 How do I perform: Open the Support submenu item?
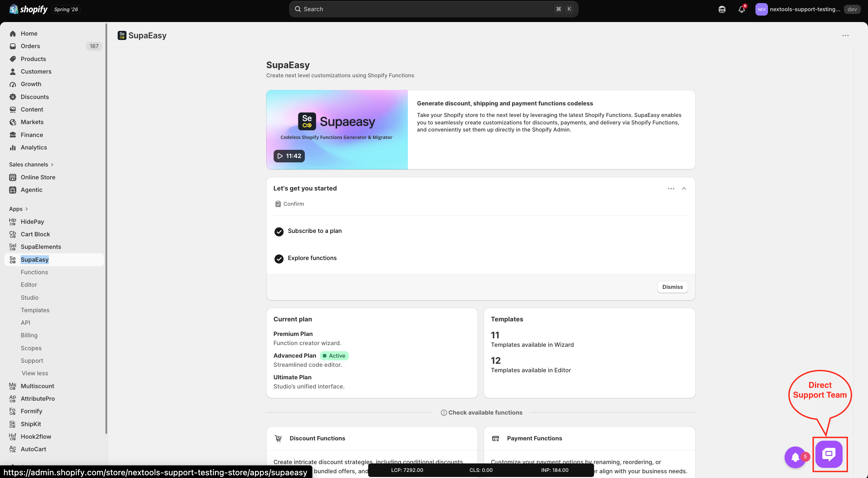(32, 361)
